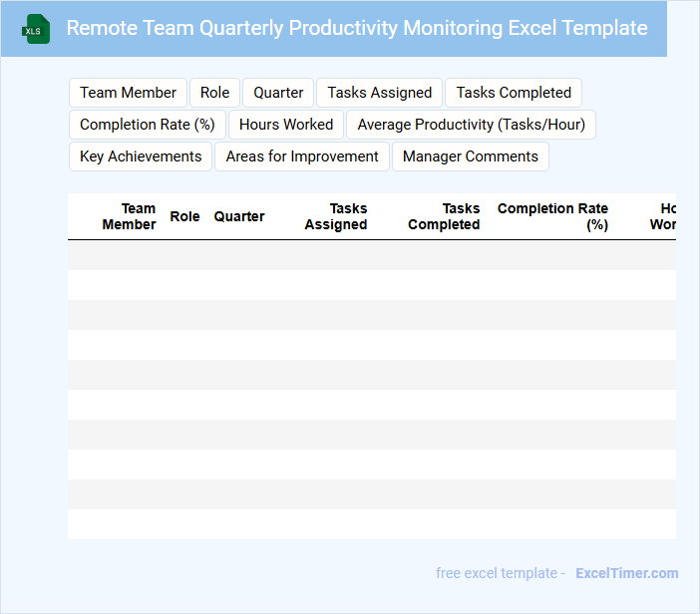This screenshot has height=614, width=700.
Task: Select the Key Achievements tag
Action: (x=141, y=156)
